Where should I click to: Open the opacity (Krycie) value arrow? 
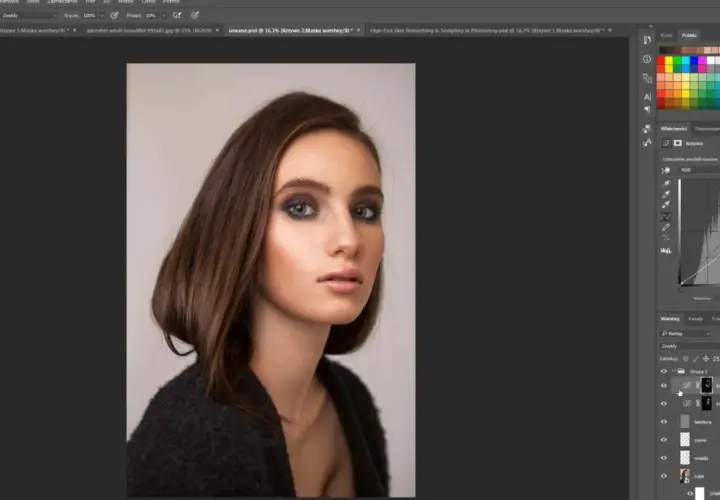pyautogui.click(x=102, y=16)
